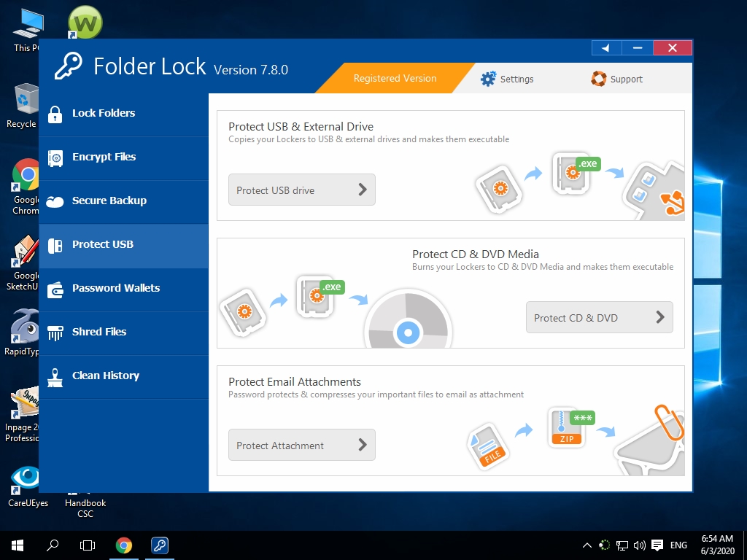Viewport: 747px width, 560px height.
Task: Click the "Version 7.8.0" text
Action: coord(251,70)
